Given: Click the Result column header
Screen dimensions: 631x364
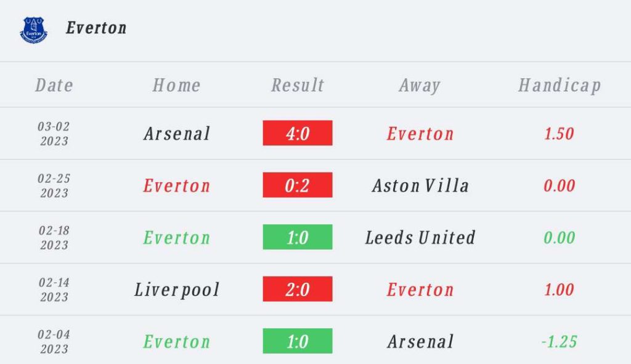Looking at the screenshot, I should click(x=298, y=85).
